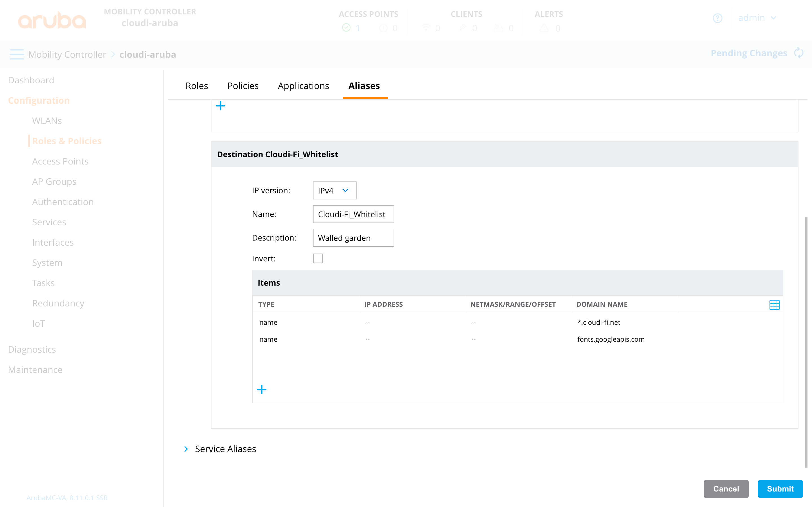Click the blue plus to add a new alias
The height and width of the screenshot is (507, 812).
coord(220,106)
